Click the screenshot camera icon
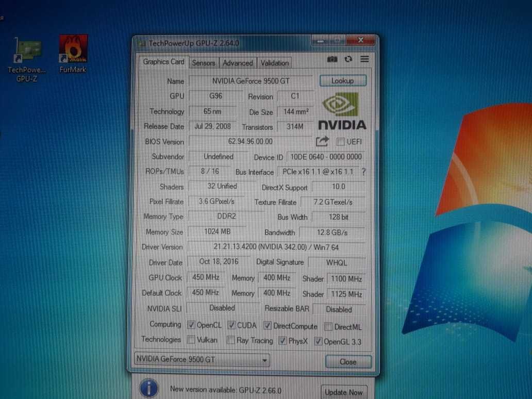 [x=332, y=59]
